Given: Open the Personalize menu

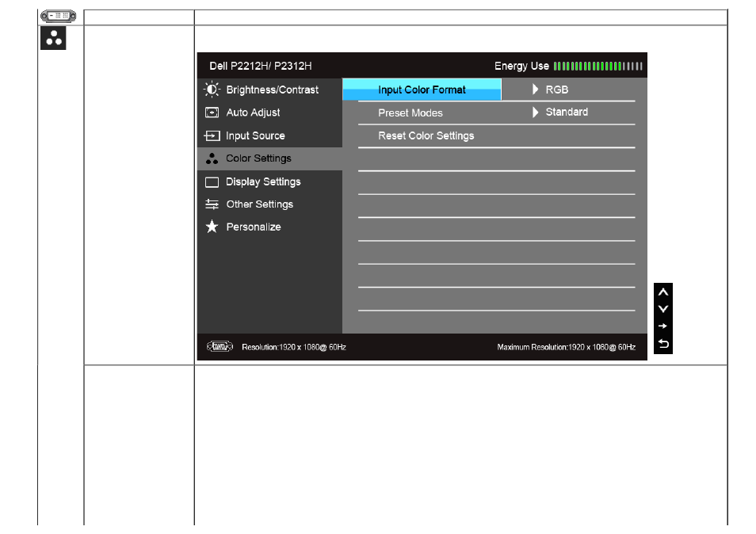Looking at the screenshot, I should pyautogui.click(x=269, y=227).
